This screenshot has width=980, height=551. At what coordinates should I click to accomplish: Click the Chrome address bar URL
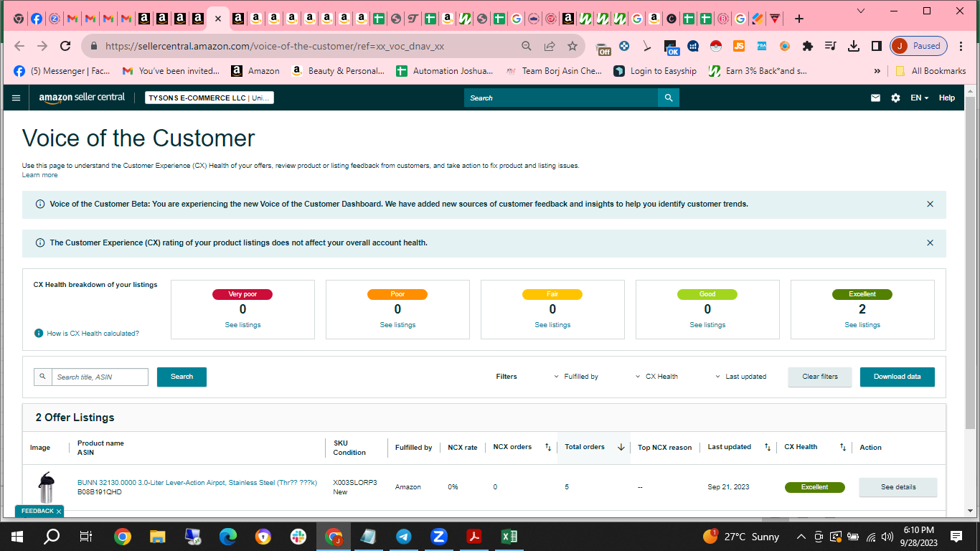275,46
